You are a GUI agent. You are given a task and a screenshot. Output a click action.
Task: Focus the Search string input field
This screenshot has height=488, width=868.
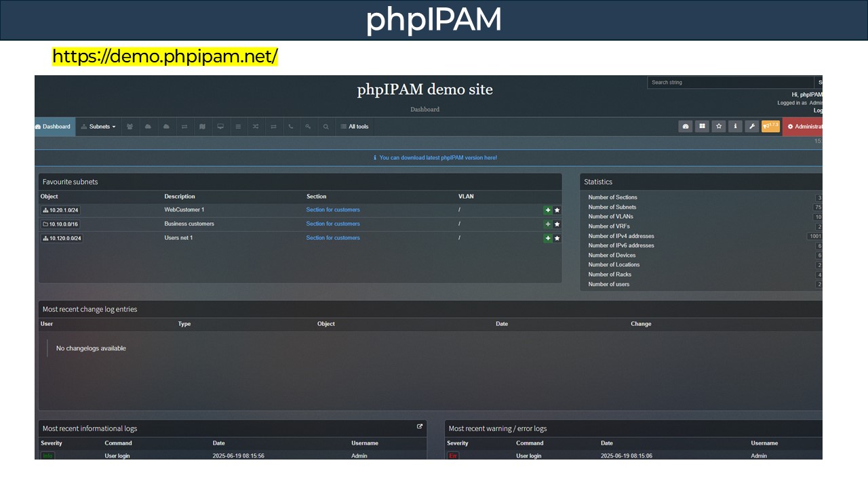pyautogui.click(x=731, y=83)
